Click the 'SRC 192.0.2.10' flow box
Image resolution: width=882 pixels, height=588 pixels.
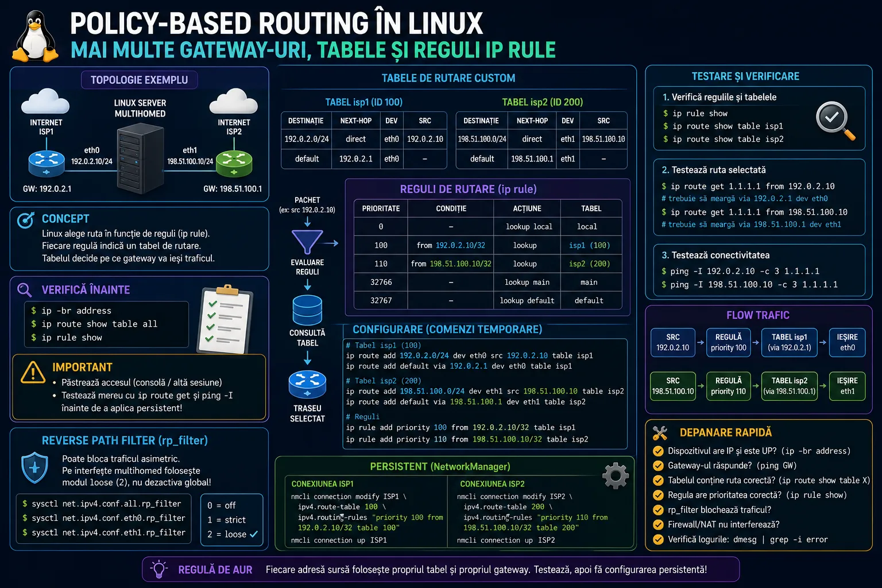point(672,342)
